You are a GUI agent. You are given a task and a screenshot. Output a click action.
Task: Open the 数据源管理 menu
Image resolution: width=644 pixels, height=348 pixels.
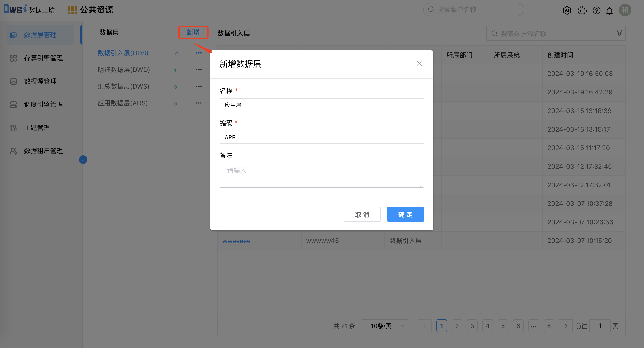coord(40,81)
